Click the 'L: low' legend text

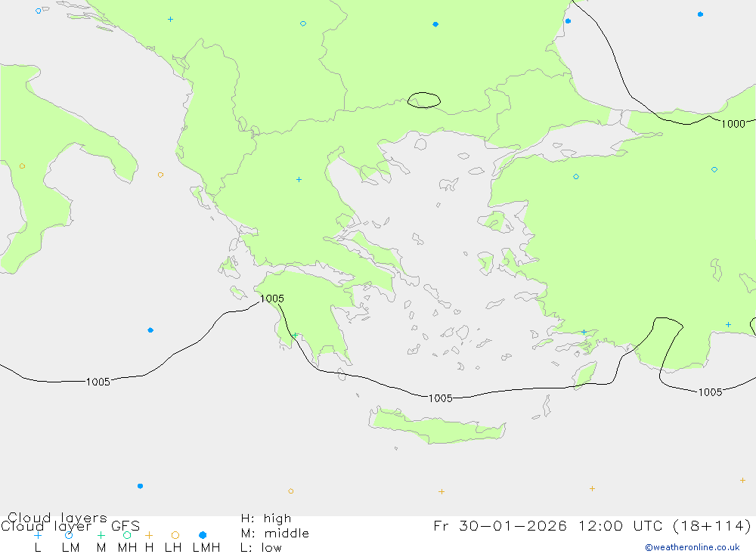pos(261,548)
